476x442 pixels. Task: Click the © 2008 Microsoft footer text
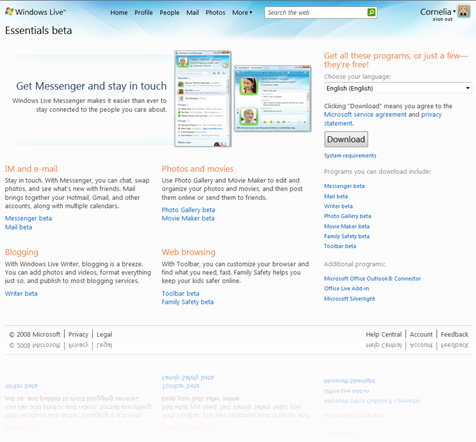[35, 334]
